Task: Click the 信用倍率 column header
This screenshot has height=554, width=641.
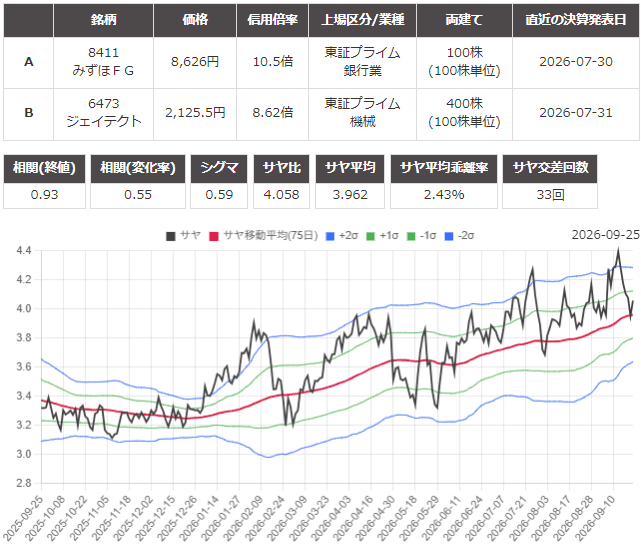Action: point(272,20)
